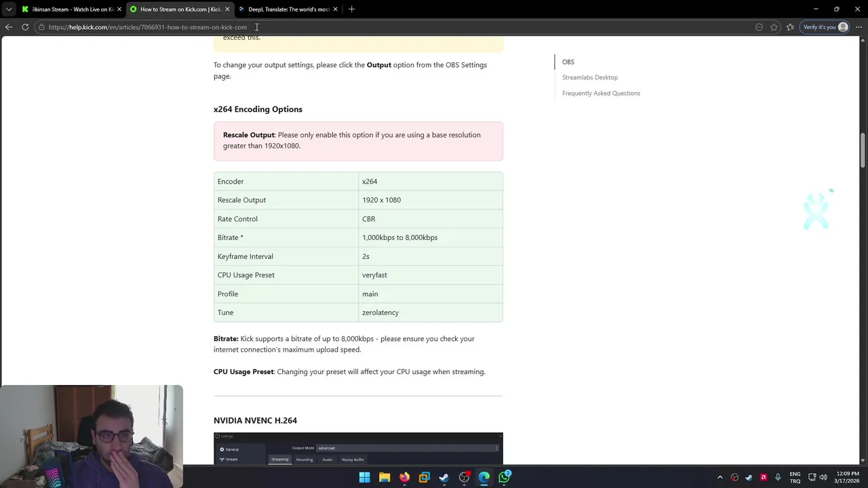The width and height of the screenshot is (868, 488).
Task: Click the NVIDIA NVENC H.264 heading
Action: point(255,420)
